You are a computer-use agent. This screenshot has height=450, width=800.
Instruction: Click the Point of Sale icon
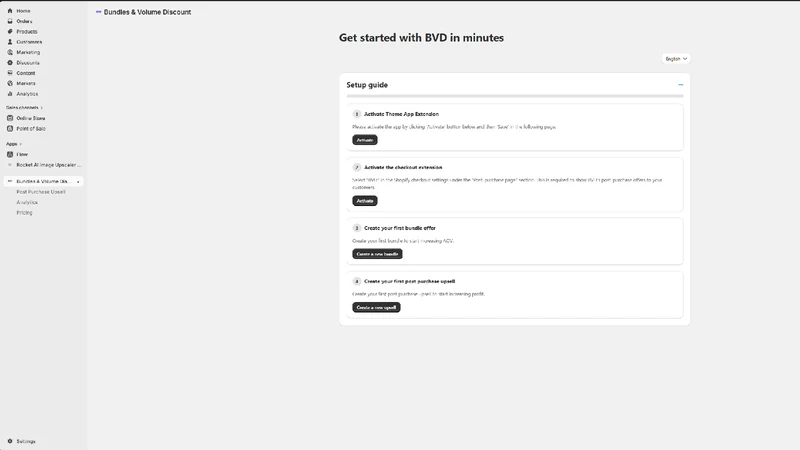coord(10,129)
